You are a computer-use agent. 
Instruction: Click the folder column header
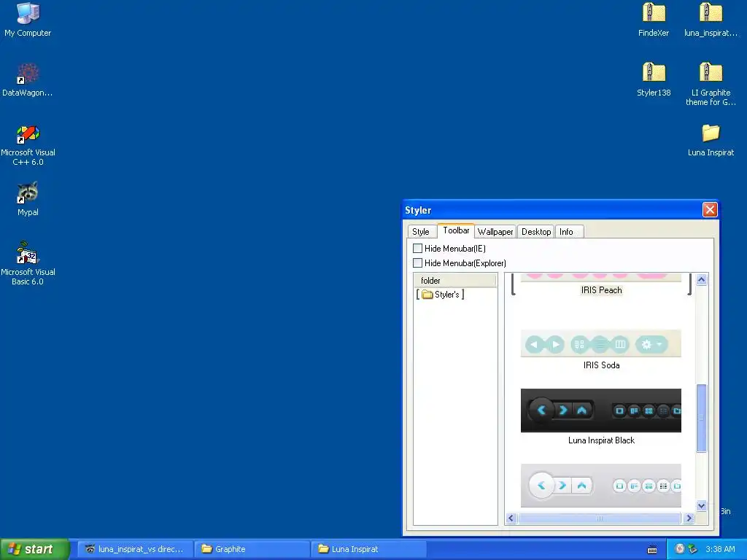(x=455, y=281)
